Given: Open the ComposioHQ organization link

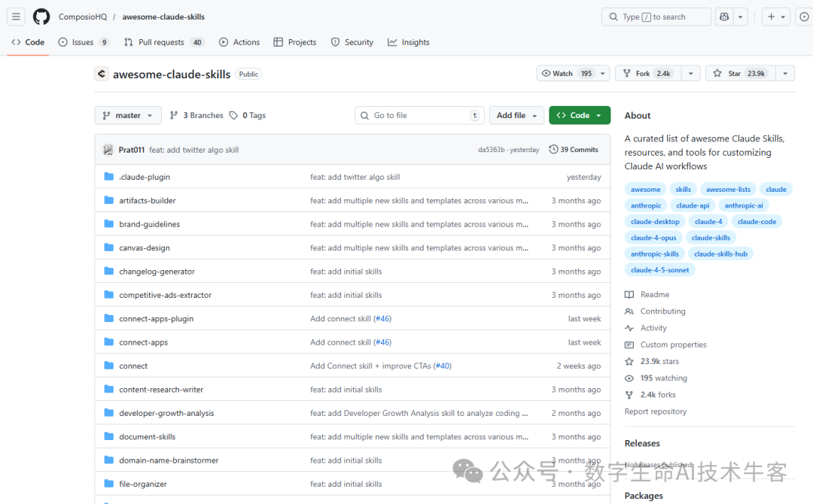Looking at the screenshot, I should tap(83, 17).
